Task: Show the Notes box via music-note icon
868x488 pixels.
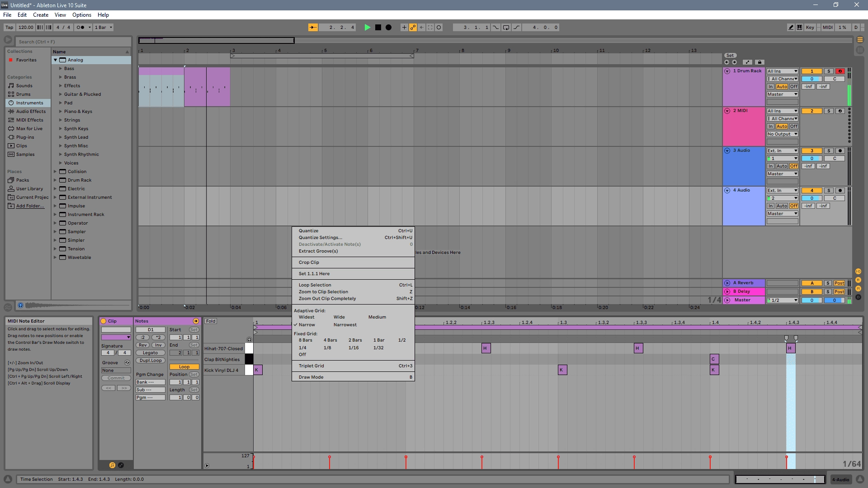Action: pyautogui.click(x=112, y=465)
